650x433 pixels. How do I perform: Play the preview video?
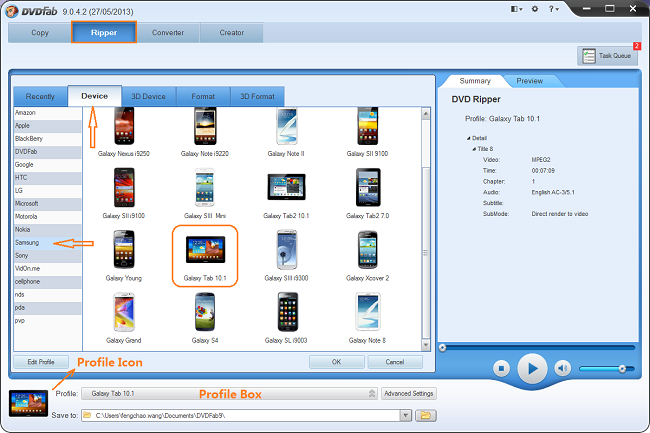532,368
